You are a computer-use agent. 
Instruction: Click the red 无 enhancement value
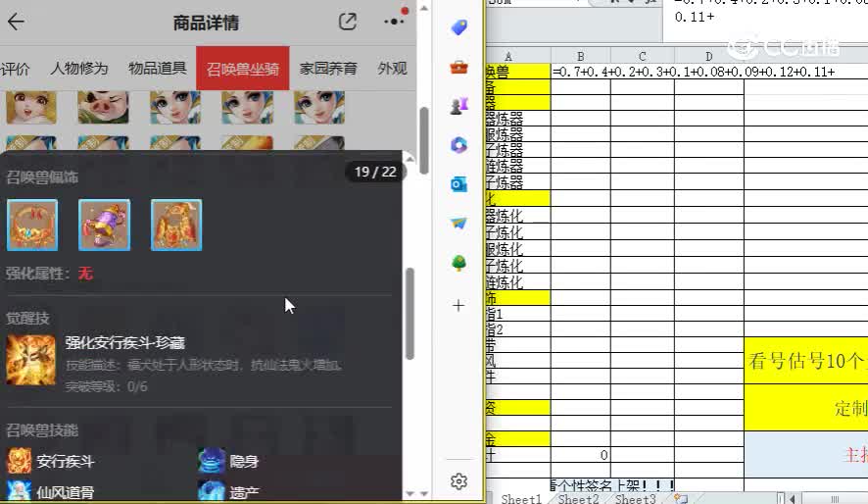85,273
